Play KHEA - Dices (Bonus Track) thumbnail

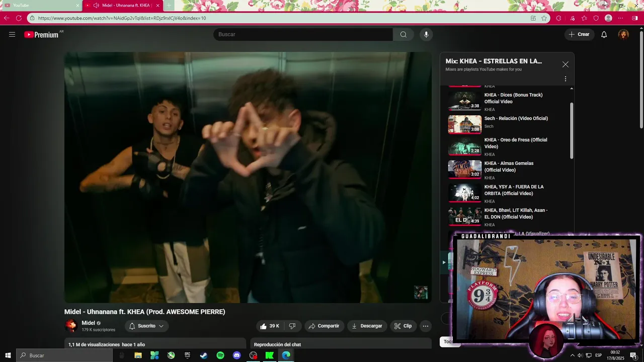464,101
